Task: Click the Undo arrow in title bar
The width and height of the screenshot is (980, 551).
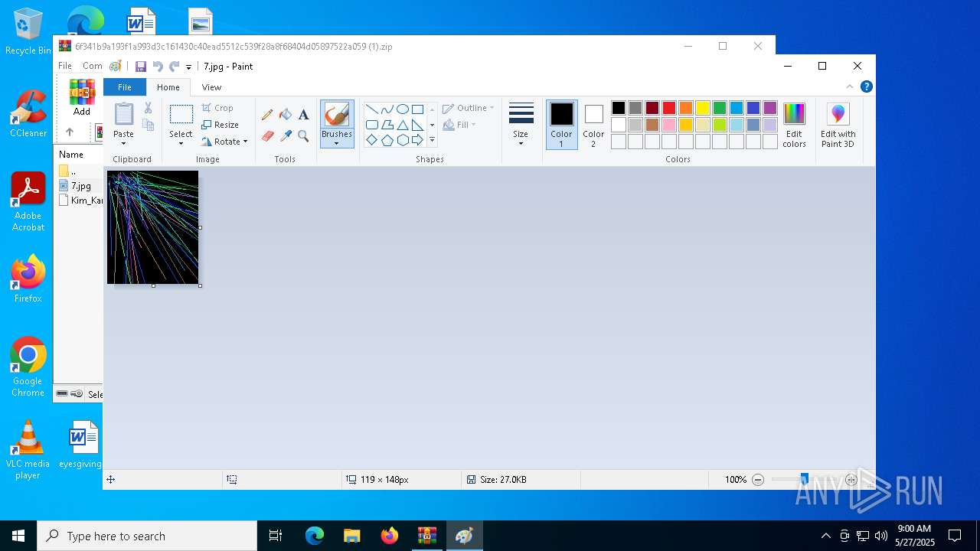Action: pyautogui.click(x=158, y=67)
